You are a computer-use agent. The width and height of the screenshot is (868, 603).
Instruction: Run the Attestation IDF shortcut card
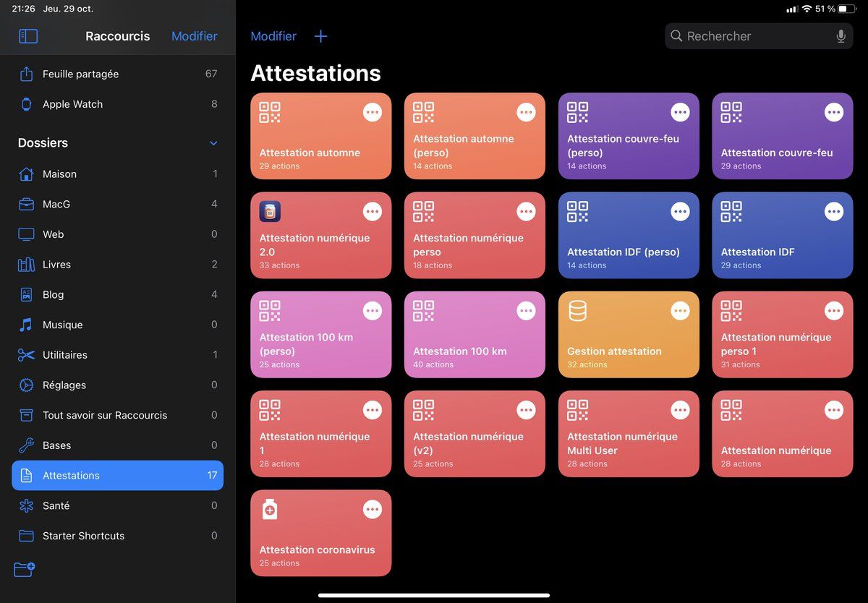(x=783, y=235)
